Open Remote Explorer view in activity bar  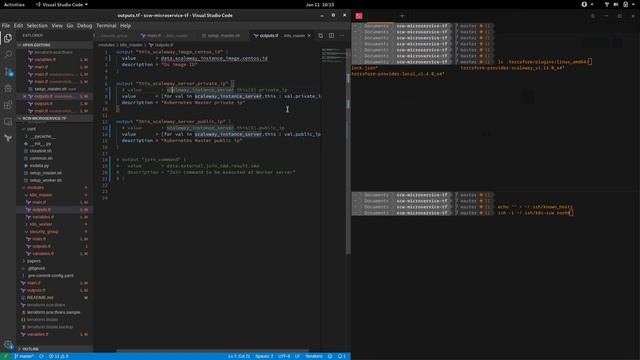coord(8,122)
